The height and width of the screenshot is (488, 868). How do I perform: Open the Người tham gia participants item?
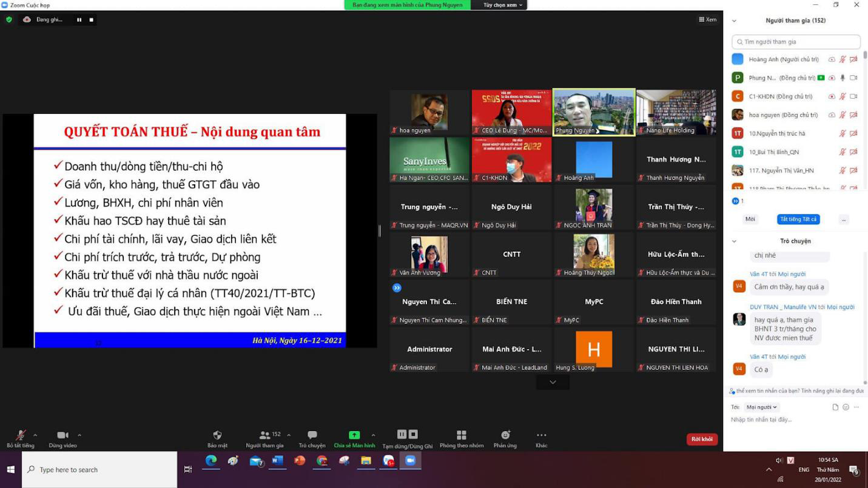click(264, 435)
